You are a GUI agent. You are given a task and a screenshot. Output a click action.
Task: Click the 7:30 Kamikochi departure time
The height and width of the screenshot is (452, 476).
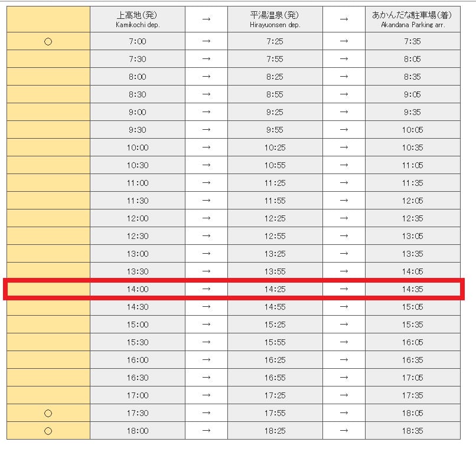138,59
